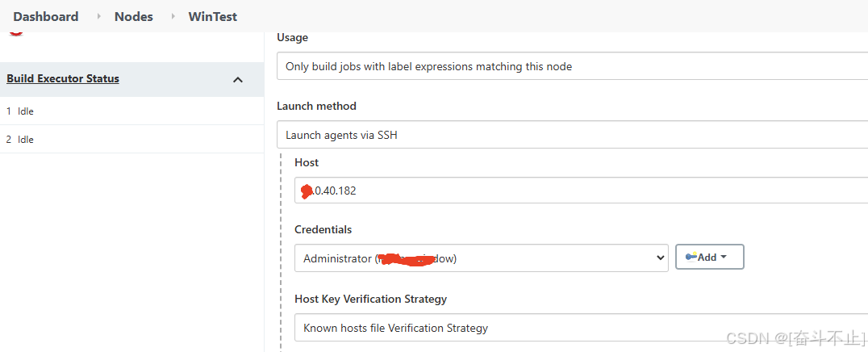The image size is (868, 352).
Task: Open breadcrumb arrow after Nodes
Action: point(173,17)
